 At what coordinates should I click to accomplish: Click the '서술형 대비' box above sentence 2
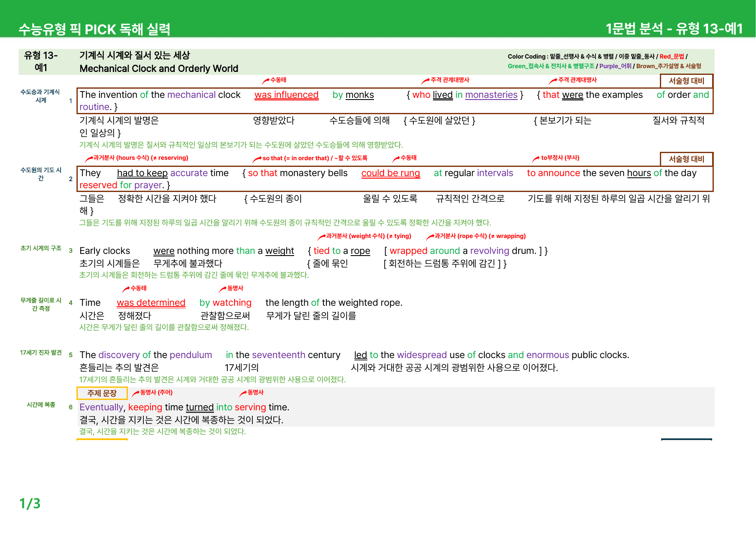tap(687, 159)
